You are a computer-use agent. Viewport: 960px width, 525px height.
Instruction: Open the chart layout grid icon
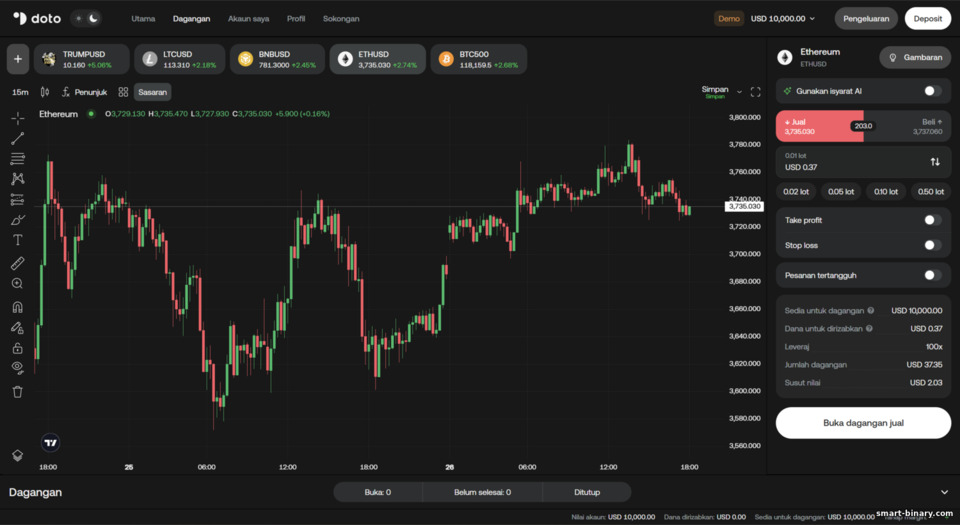tap(123, 92)
